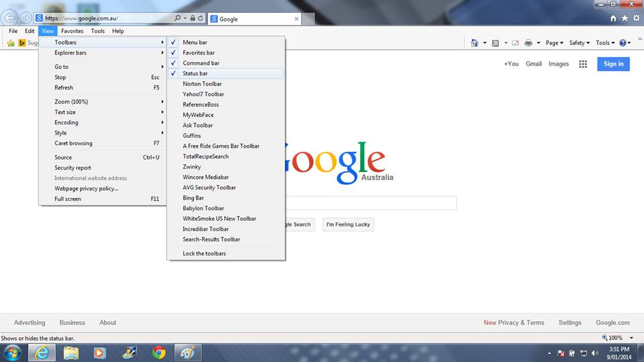Click the Windows Start orb
The width and height of the screenshot is (644, 362).
[x=13, y=353]
